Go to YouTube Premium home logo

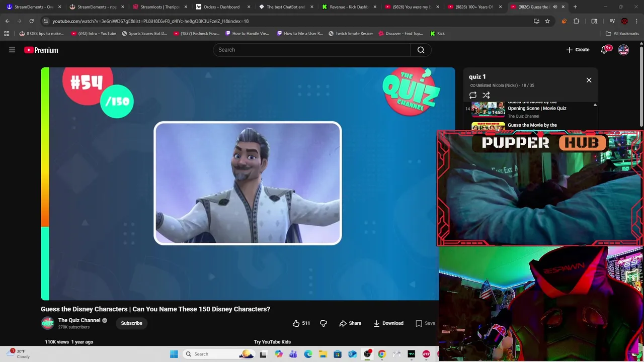coord(41,50)
